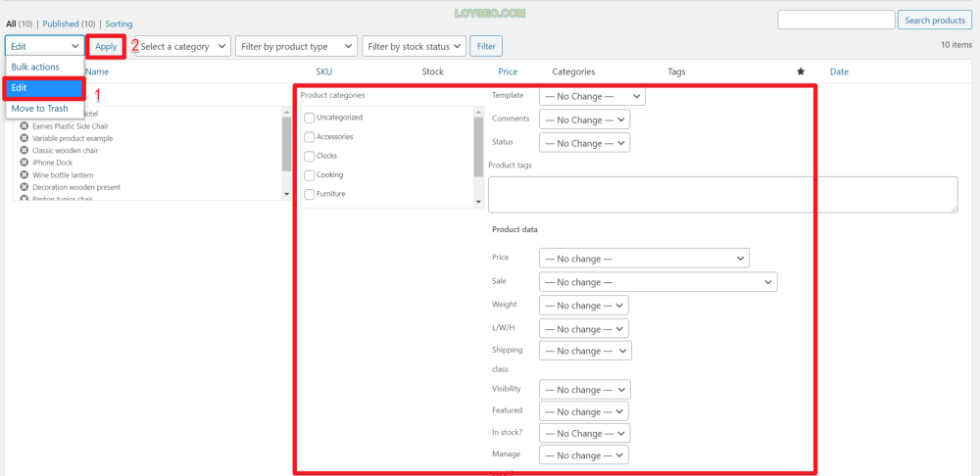Click the Stock column header

pyautogui.click(x=432, y=71)
